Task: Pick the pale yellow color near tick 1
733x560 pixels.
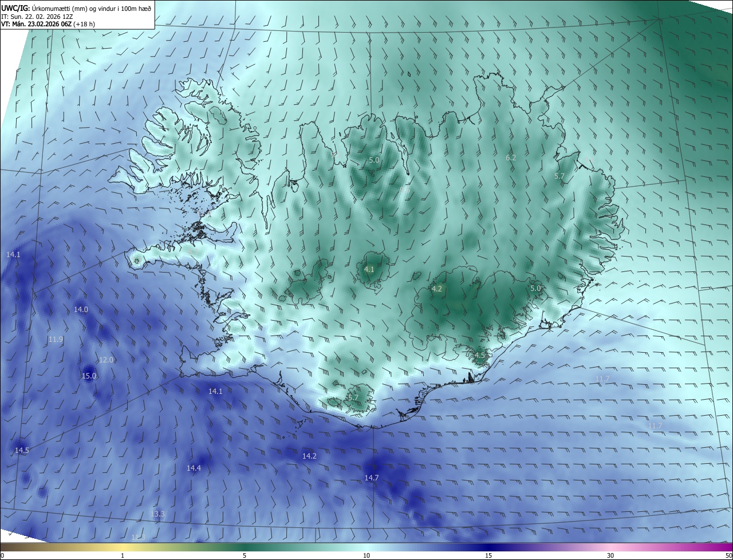Action: click(123, 547)
